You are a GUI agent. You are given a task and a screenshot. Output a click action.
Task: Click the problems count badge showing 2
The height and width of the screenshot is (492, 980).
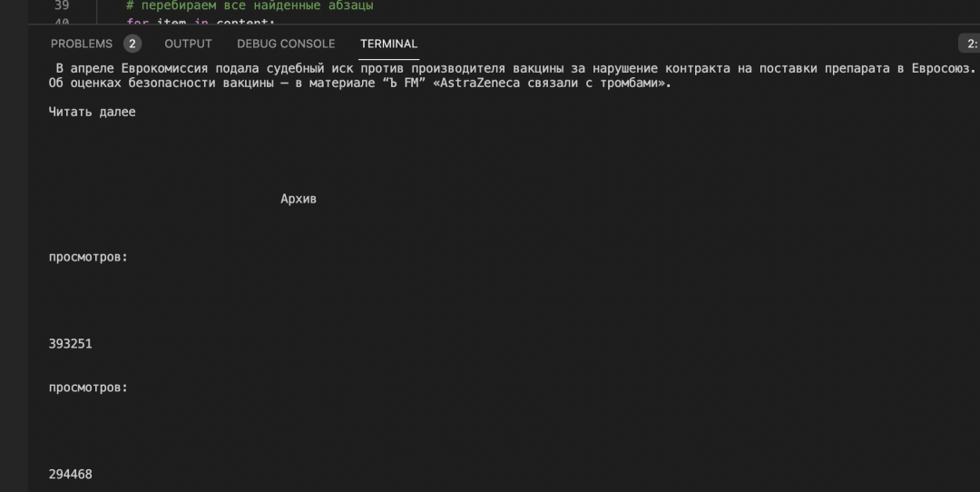tap(132, 44)
